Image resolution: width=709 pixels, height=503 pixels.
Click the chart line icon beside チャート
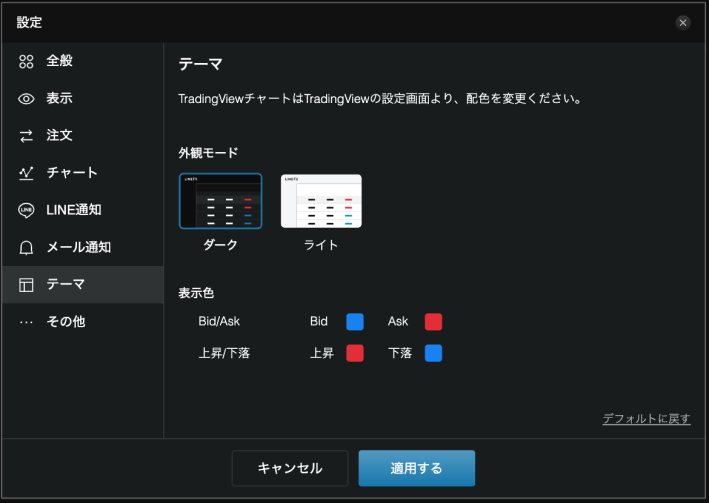[27, 173]
